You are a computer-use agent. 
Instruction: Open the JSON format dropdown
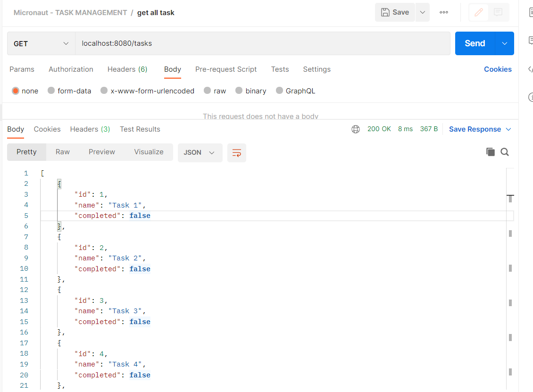coord(200,152)
